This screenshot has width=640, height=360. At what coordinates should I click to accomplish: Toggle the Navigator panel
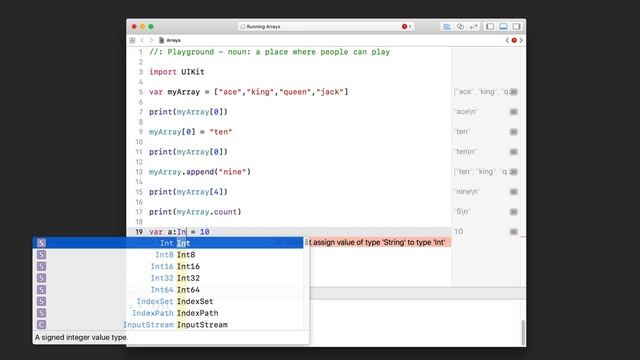point(490,27)
